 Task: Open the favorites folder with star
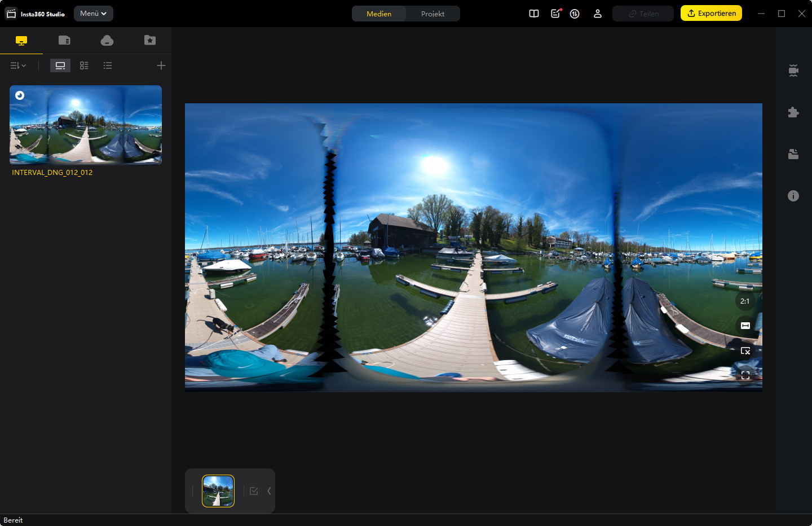150,41
